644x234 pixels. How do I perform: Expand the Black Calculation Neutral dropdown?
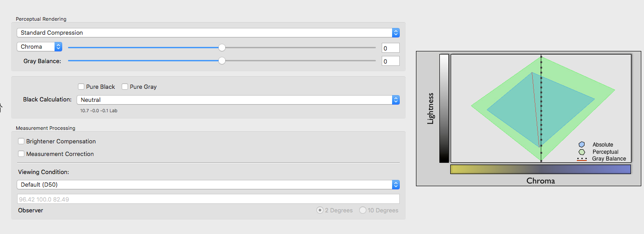(238, 100)
